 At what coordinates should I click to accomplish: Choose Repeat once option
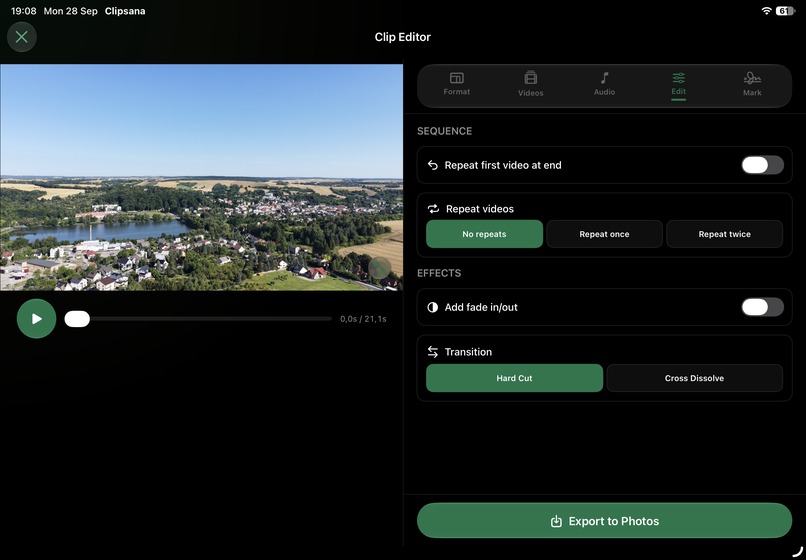[x=604, y=234]
